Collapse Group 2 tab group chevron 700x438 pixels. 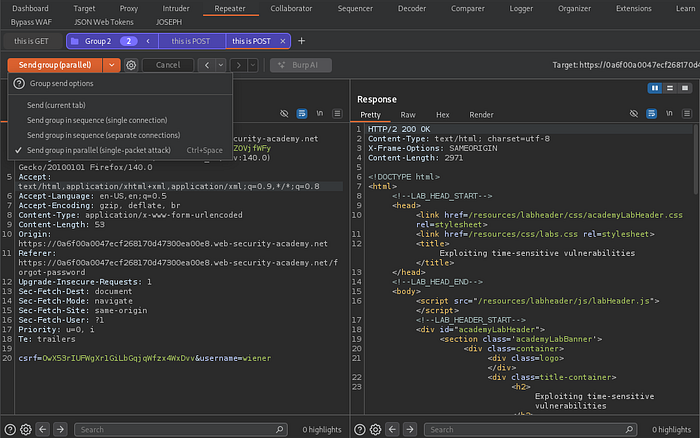click(x=148, y=41)
